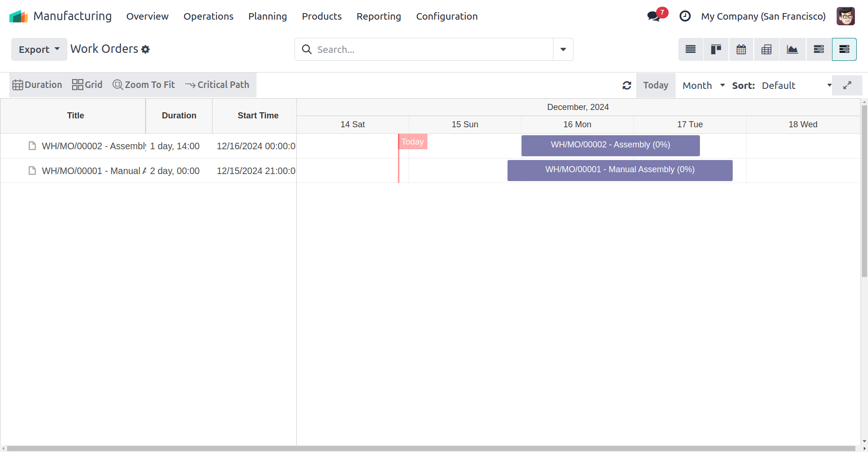Open the Reporting menu

coord(379,16)
